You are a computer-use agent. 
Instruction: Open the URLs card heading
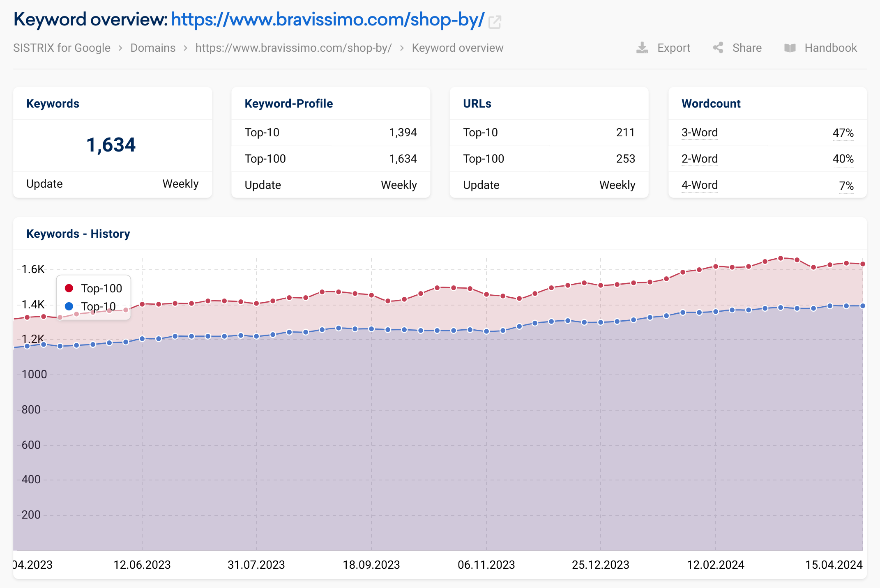click(477, 103)
